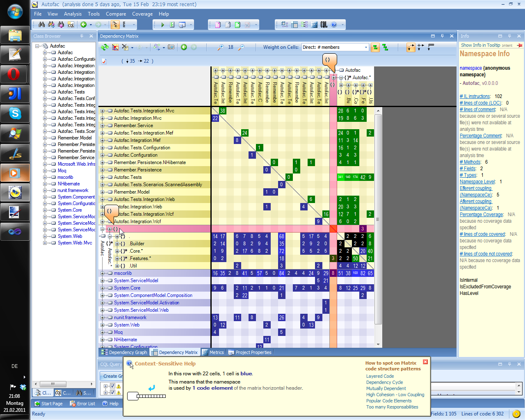Click the blue help question mark toolbar icon
The height and width of the screenshot is (420, 525).
[334, 25]
